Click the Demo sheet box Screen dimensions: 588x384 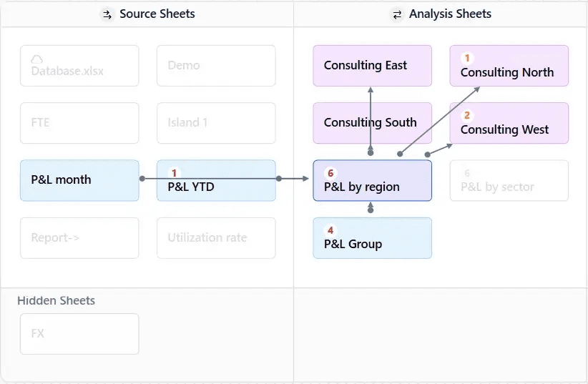click(216, 66)
